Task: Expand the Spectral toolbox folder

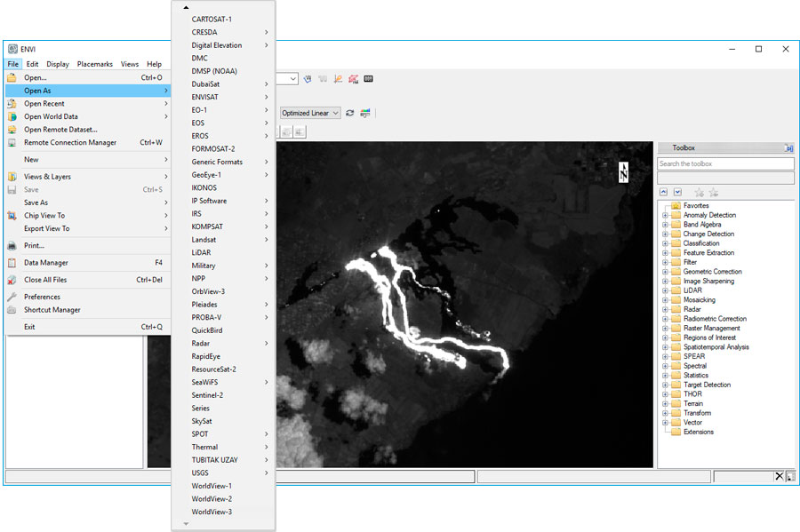Action: click(x=665, y=367)
